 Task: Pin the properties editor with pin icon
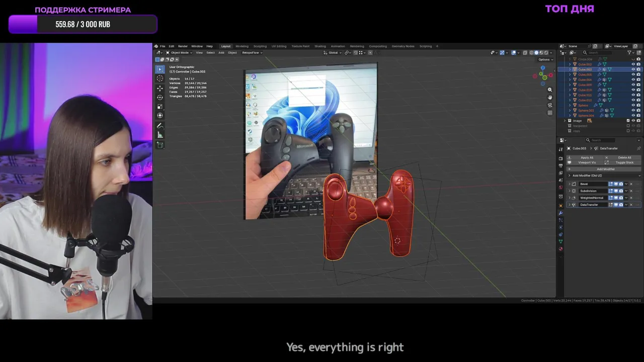[639, 148]
